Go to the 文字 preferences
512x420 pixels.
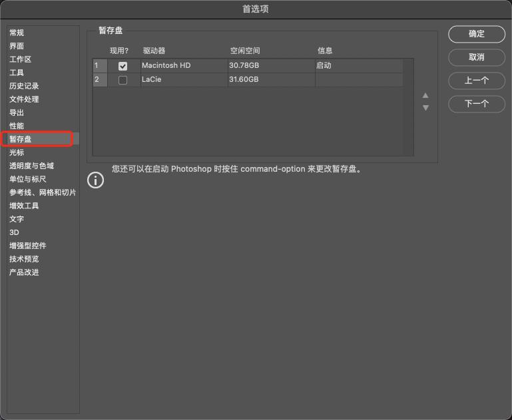17,219
